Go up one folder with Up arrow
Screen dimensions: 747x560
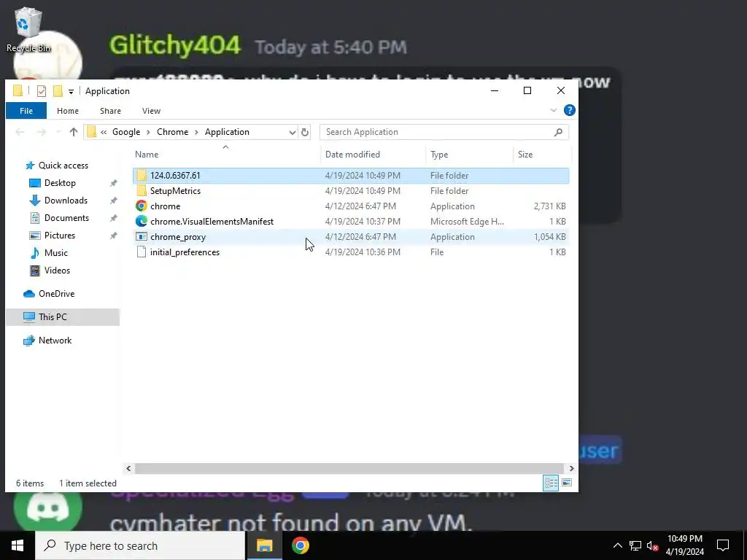pyautogui.click(x=74, y=132)
